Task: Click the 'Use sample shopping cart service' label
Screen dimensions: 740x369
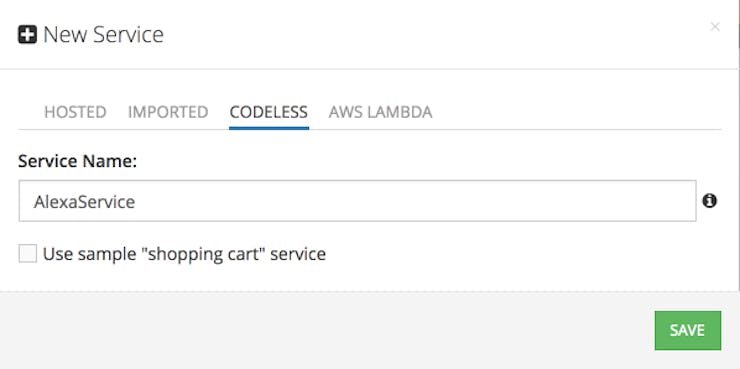Action: 184,254
